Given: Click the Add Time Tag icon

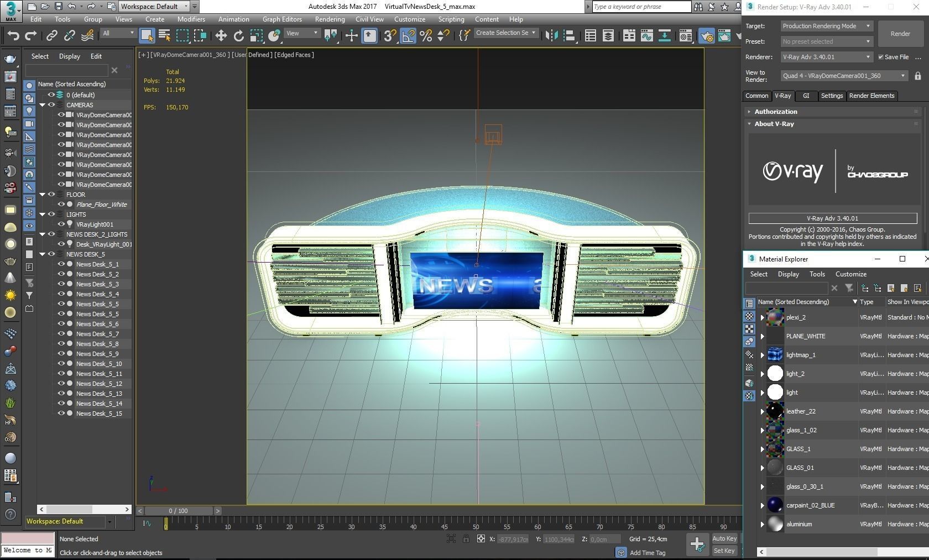Looking at the screenshot, I should (621, 552).
